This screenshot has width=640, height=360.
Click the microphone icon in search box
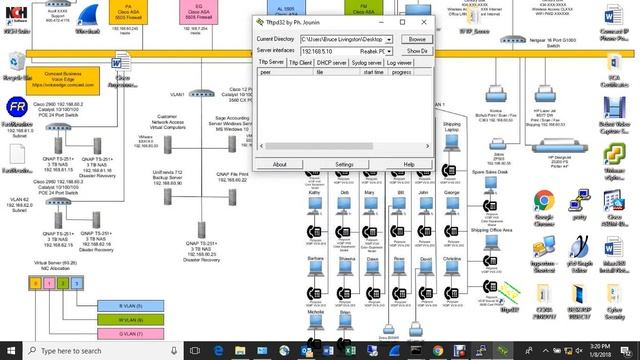[174, 351]
